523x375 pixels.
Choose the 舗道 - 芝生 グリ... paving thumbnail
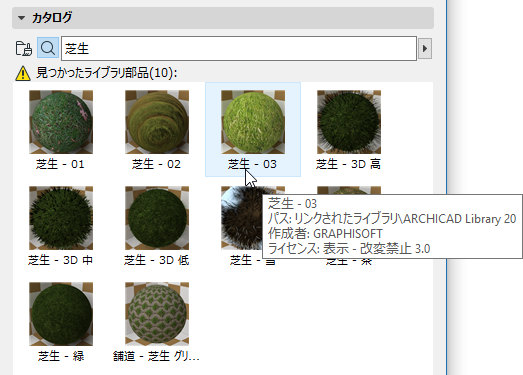click(x=157, y=314)
